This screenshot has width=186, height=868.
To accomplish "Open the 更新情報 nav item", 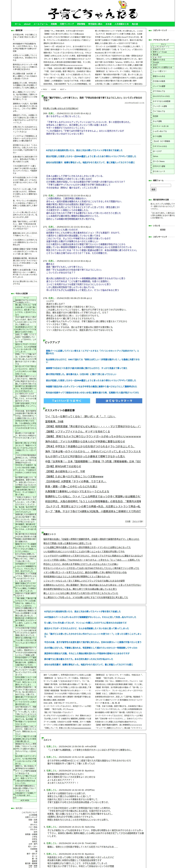I will point(81,24).
